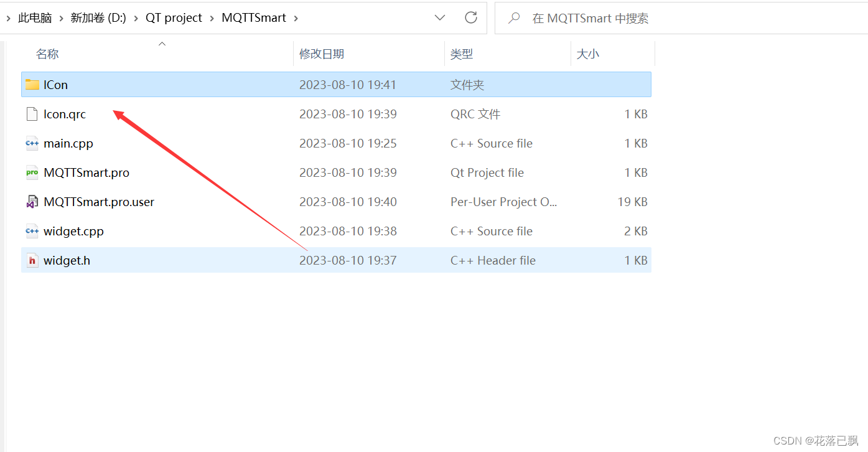This screenshot has height=452, width=868.
Task: Click the 2023-08-10 19:25 date cell
Action: 348,143
